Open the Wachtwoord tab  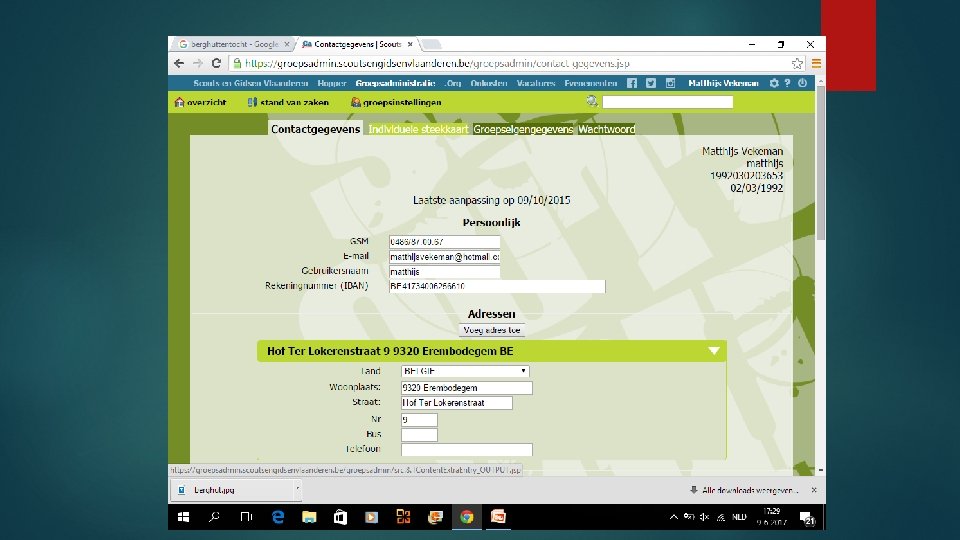(x=607, y=129)
